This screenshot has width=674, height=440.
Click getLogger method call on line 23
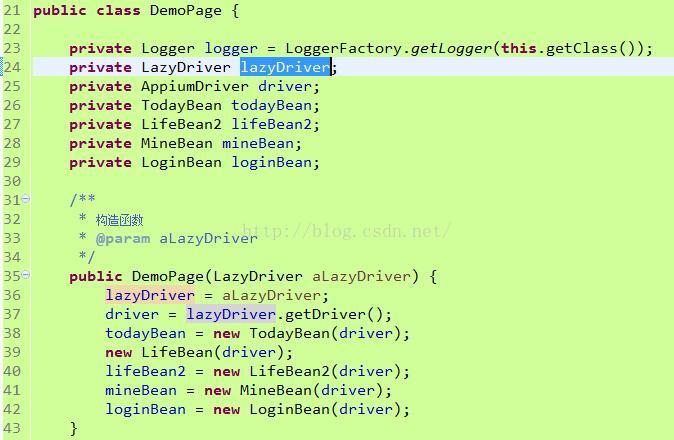(x=451, y=48)
